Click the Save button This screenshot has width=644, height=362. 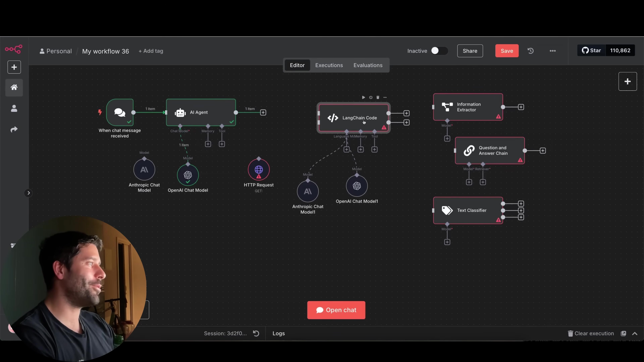tap(507, 51)
